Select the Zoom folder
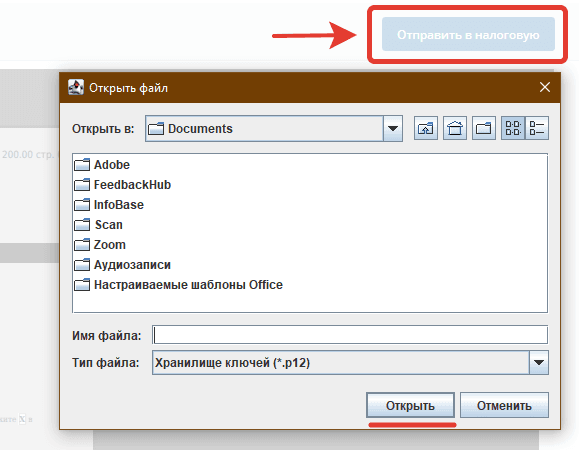The height and width of the screenshot is (450, 579). coord(100,244)
